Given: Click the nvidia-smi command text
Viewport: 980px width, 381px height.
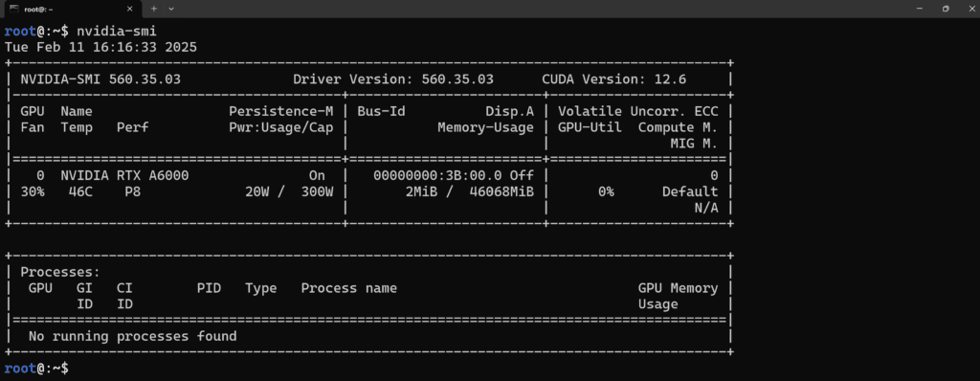Looking at the screenshot, I should point(117,32).
